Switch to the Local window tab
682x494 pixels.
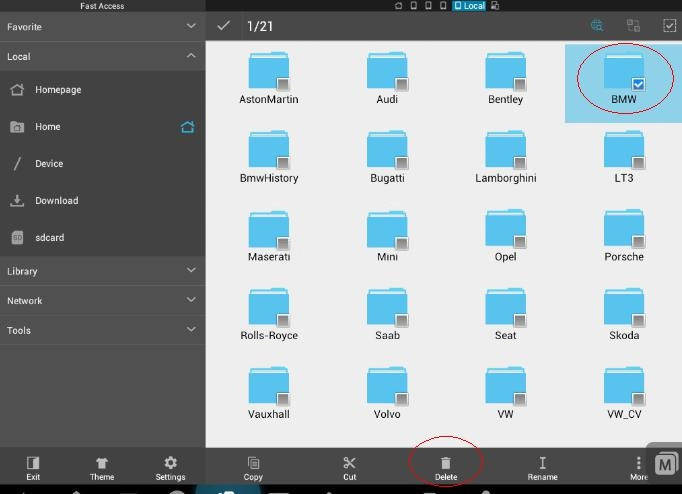coord(469,6)
